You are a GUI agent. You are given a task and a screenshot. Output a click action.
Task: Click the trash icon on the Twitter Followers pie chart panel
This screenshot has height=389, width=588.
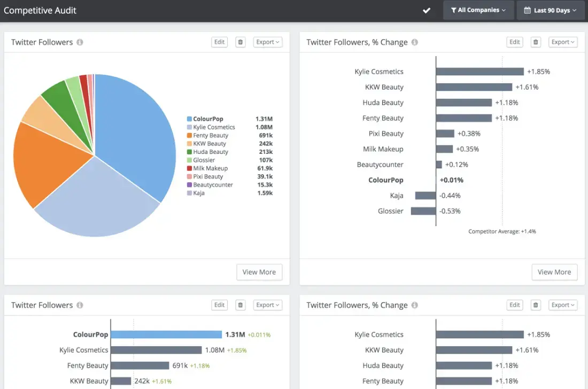240,42
